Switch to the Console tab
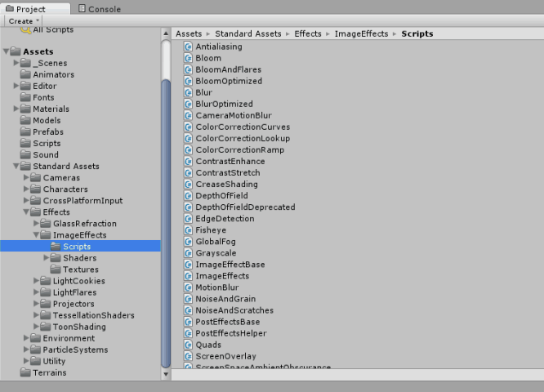The height and width of the screenshot is (392, 544). pyautogui.click(x=100, y=9)
